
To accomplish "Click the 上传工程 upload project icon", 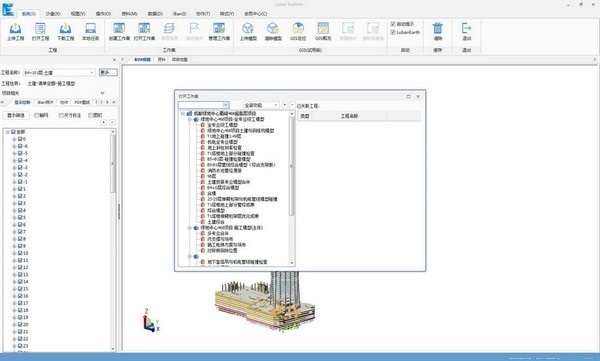I will click(x=15, y=31).
